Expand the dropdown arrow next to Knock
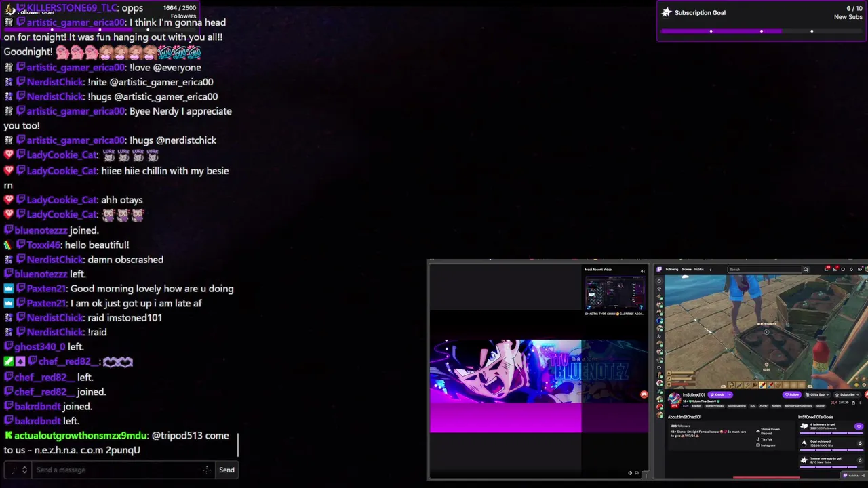The height and width of the screenshot is (488, 868). click(730, 394)
